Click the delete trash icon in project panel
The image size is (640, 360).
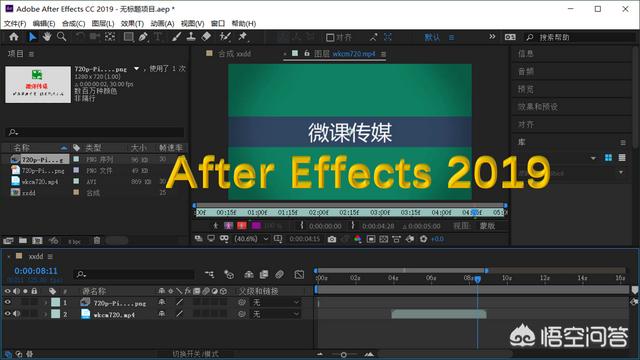coord(97,241)
